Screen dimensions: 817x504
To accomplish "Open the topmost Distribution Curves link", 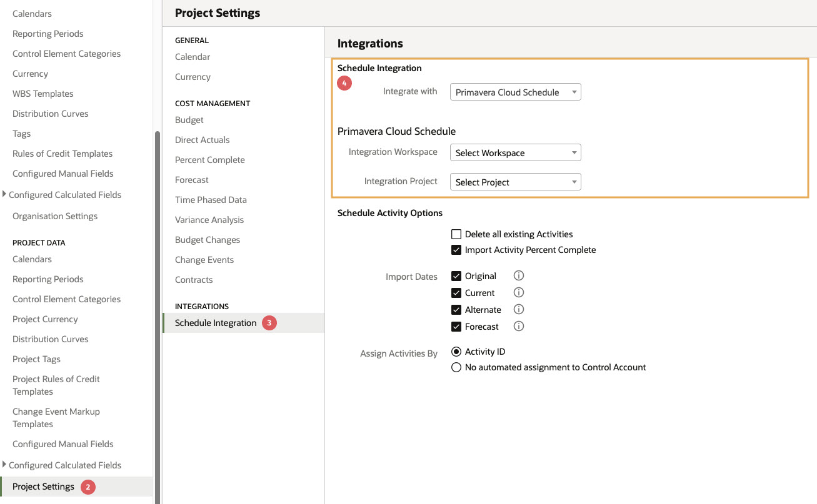I will click(x=50, y=114).
